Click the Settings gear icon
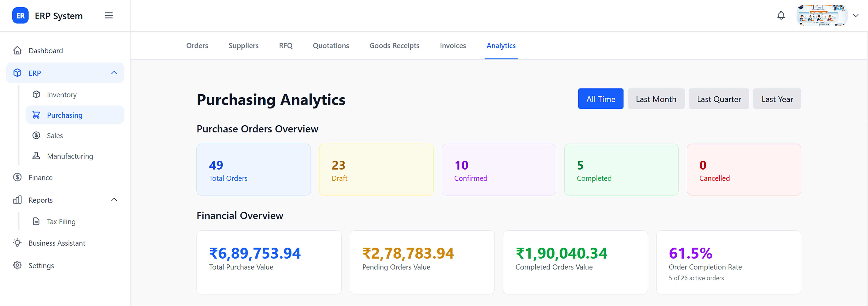The height and width of the screenshot is (306, 868). [x=17, y=265]
